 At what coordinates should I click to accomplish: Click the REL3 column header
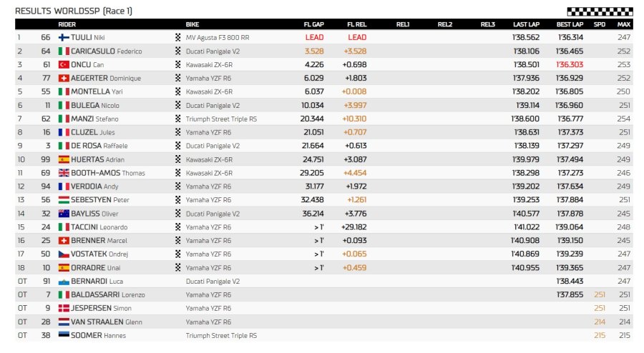click(488, 24)
